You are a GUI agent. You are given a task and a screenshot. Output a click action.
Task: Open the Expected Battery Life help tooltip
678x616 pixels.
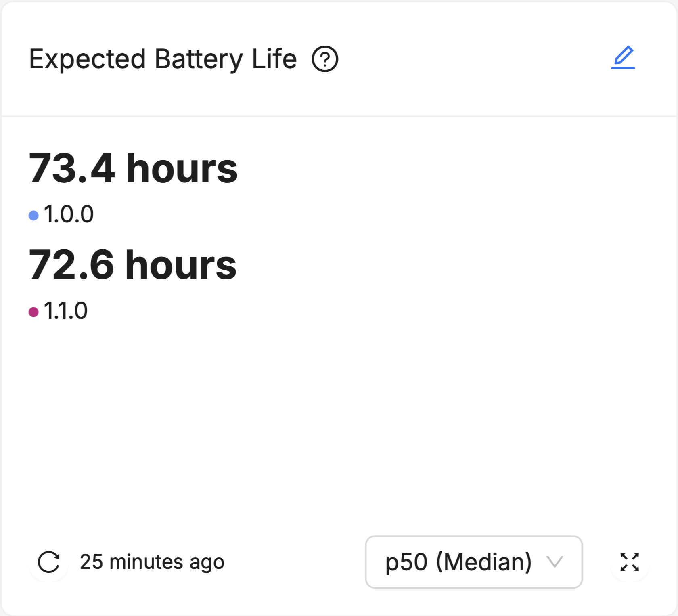[x=325, y=60]
